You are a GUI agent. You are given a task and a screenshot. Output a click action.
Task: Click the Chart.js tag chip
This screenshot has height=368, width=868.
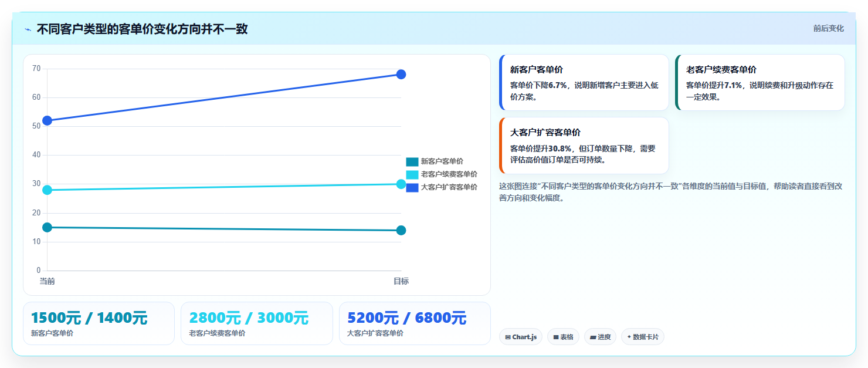(x=521, y=337)
